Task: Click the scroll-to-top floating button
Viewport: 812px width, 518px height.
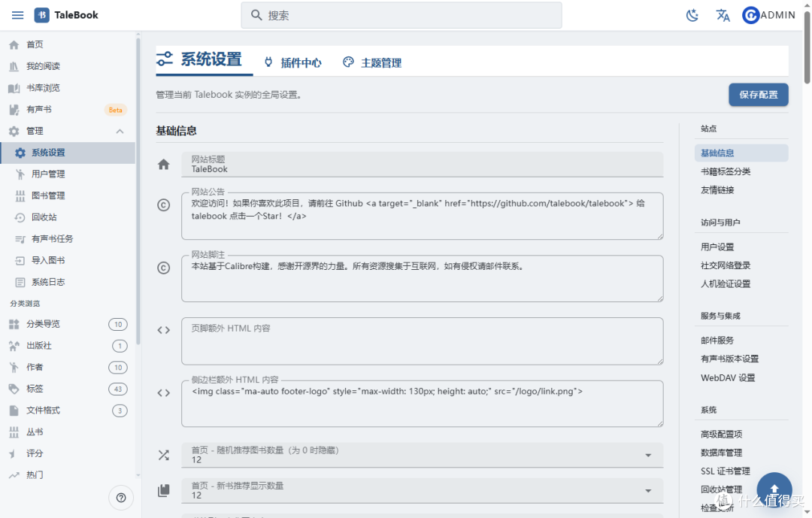Action: coord(774,489)
